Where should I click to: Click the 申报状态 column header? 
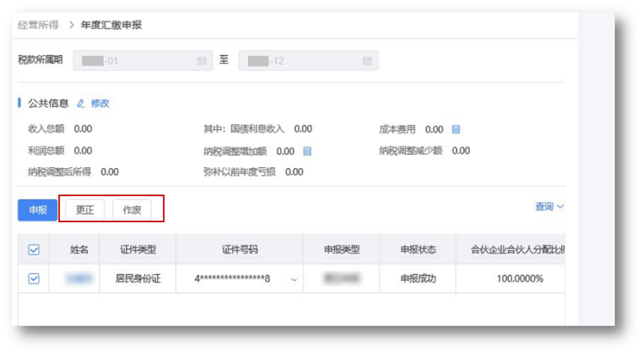[418, 250]
